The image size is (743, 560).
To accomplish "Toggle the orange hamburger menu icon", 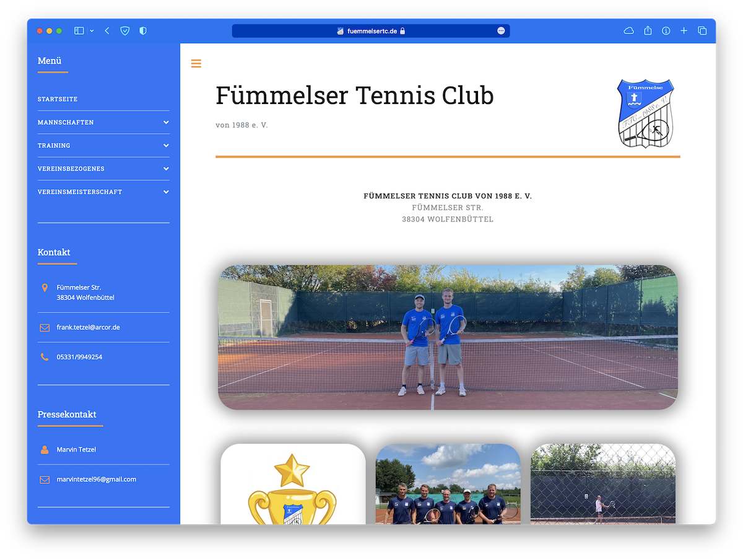I will 196,63.
